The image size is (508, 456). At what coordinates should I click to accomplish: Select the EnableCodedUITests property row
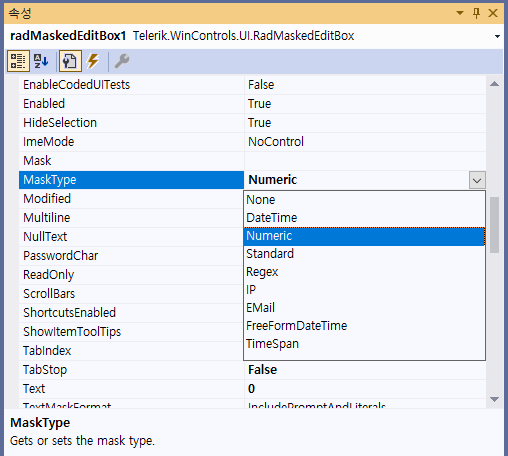pyautogui.click(x=252, y=85)
